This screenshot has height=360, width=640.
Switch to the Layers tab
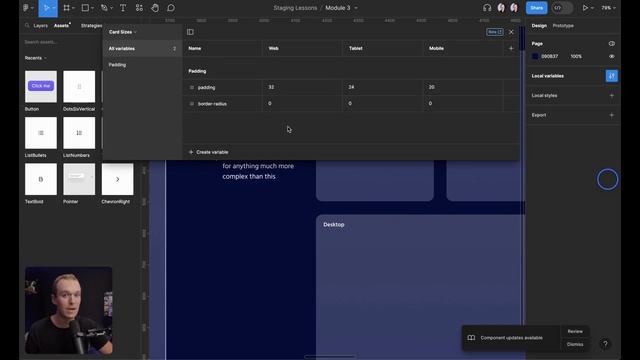pyautogui.click(x=40, y=26)
